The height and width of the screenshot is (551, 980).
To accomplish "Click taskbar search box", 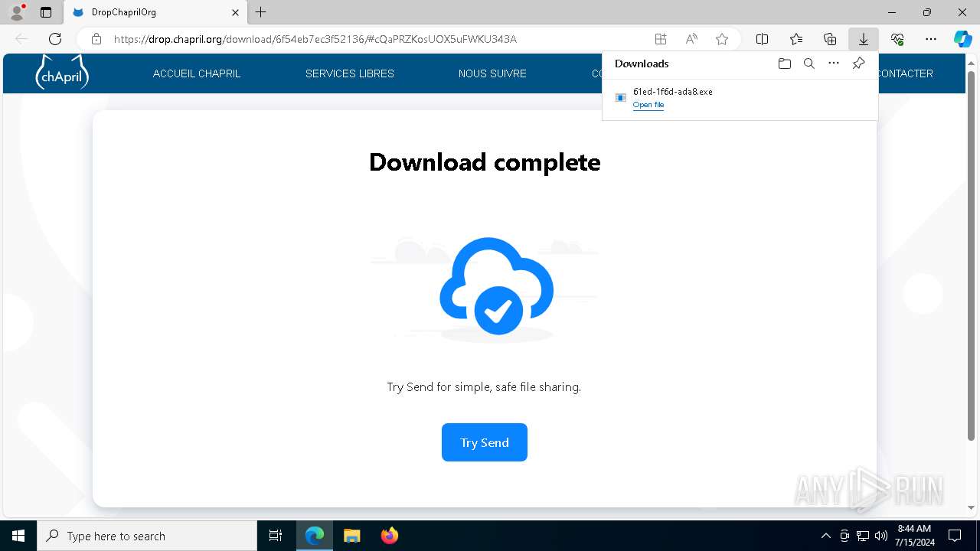I will (x=147, y=536).
